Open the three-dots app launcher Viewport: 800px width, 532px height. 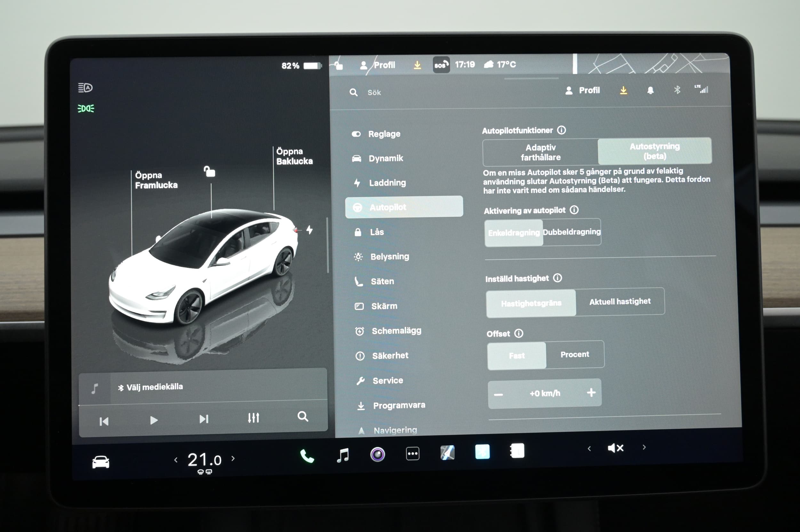(413, 454)
